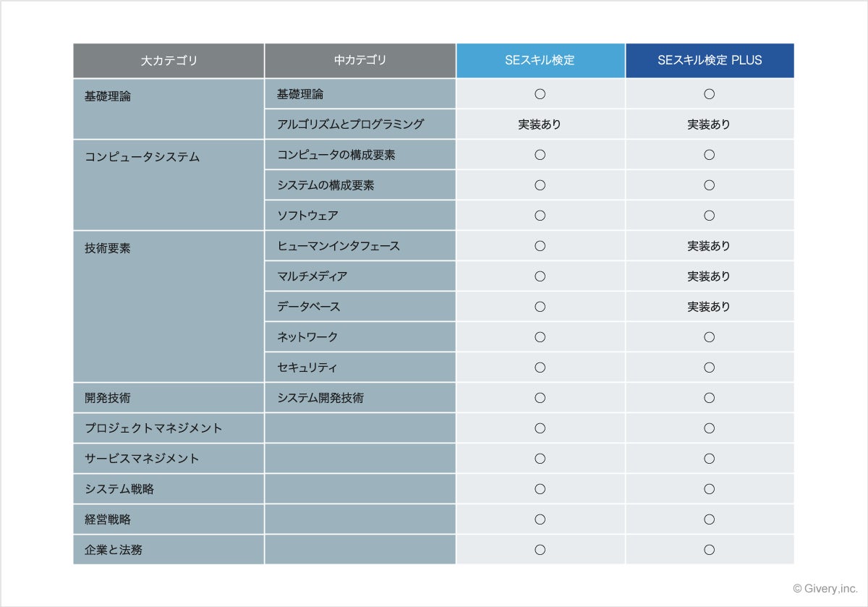
Task: Click SEスキル検定 PLUS circle for 経営戦略
Action: pyautogui.click(x=709, y=519)
